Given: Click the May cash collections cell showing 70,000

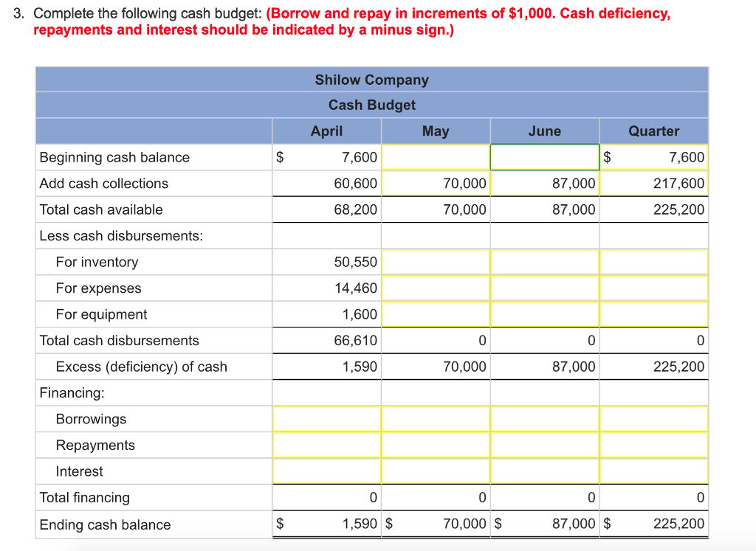Looking at the screenshot, I should click(436, 183).
